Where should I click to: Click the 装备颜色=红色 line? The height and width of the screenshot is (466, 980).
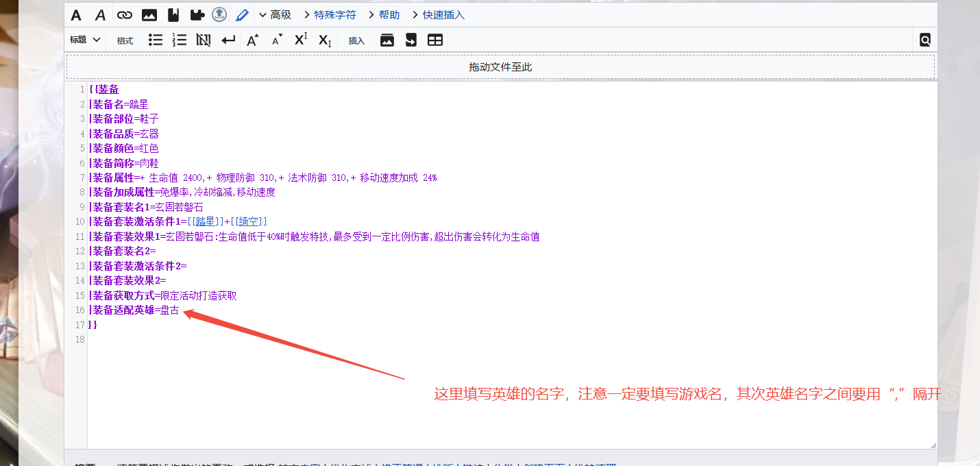[x=124, y=148]
